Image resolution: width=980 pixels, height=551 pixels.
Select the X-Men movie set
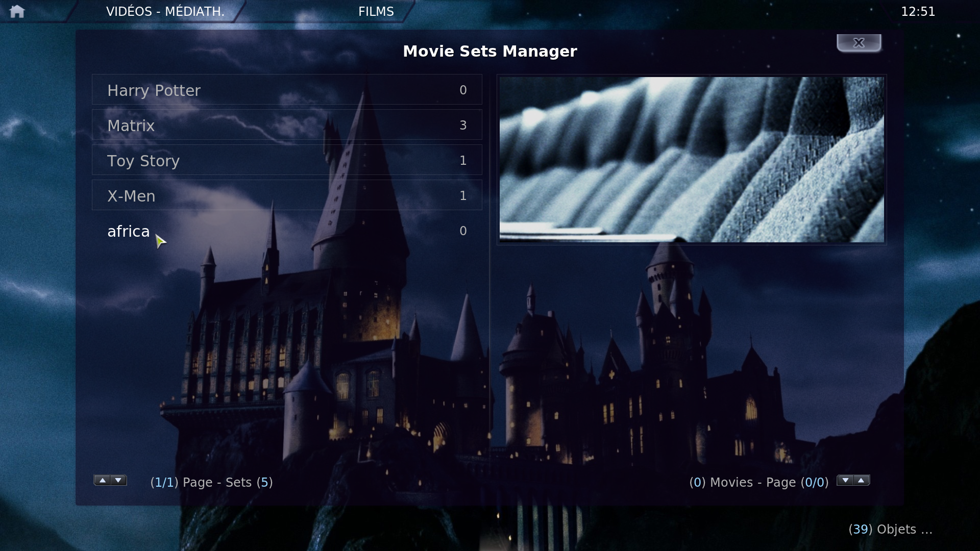point(287,195)
